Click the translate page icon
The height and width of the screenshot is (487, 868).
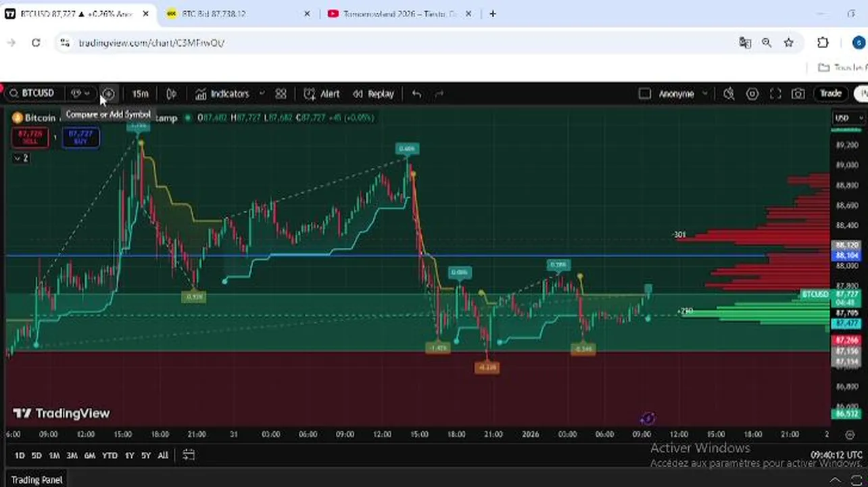745,43
